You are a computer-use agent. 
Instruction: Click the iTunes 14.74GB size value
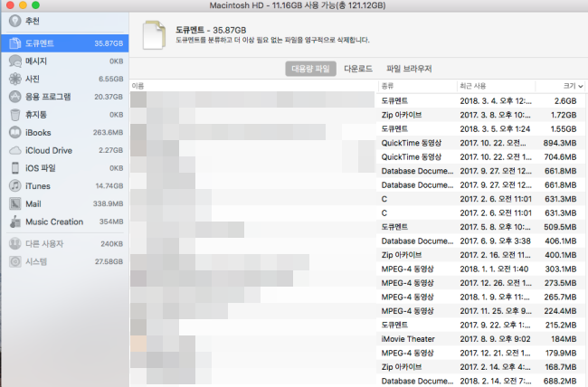pos(109,186)
